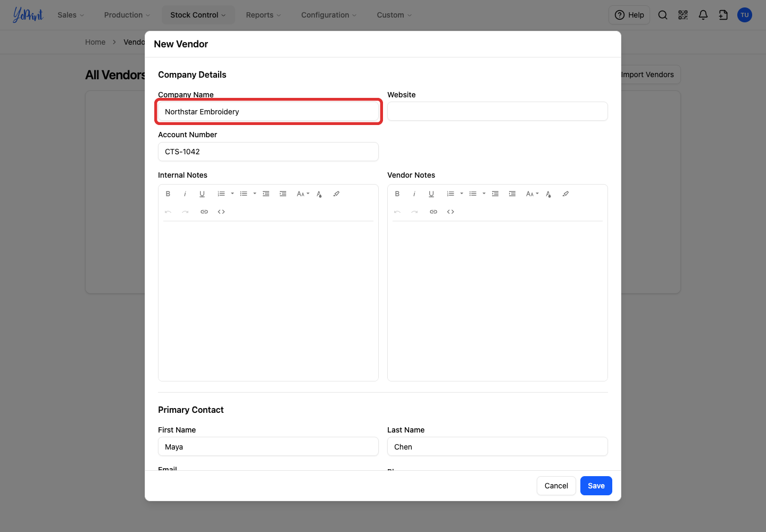766x532 pixels.
Task: Open the Configuration menu
Action: point(329,15)
